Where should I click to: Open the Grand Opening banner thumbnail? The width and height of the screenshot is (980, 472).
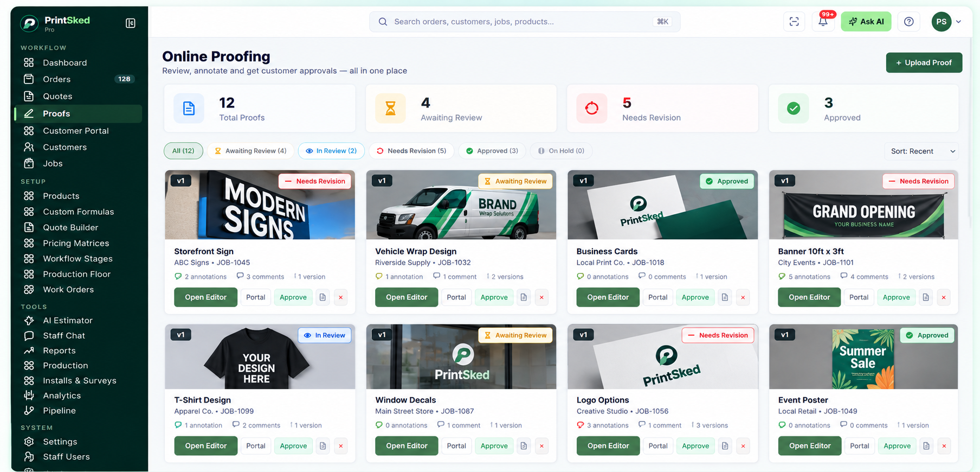[863, 205]
